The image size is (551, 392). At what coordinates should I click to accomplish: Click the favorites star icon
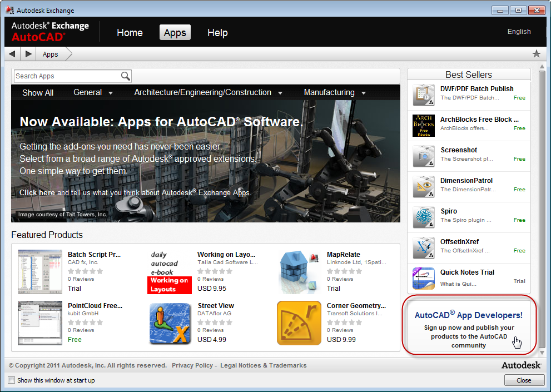pos(536,54)
